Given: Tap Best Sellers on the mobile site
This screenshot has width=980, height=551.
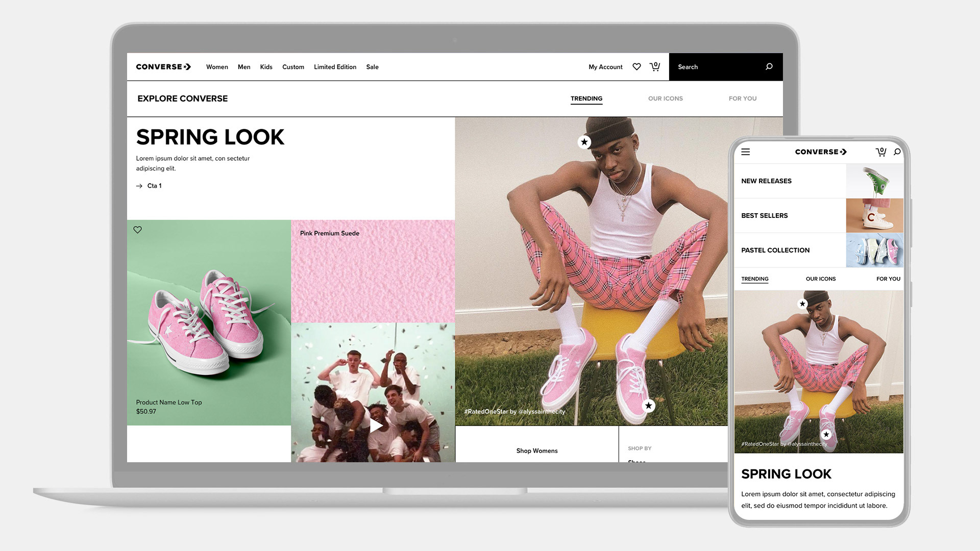Looking at the screenshot, I should point(764,216).
